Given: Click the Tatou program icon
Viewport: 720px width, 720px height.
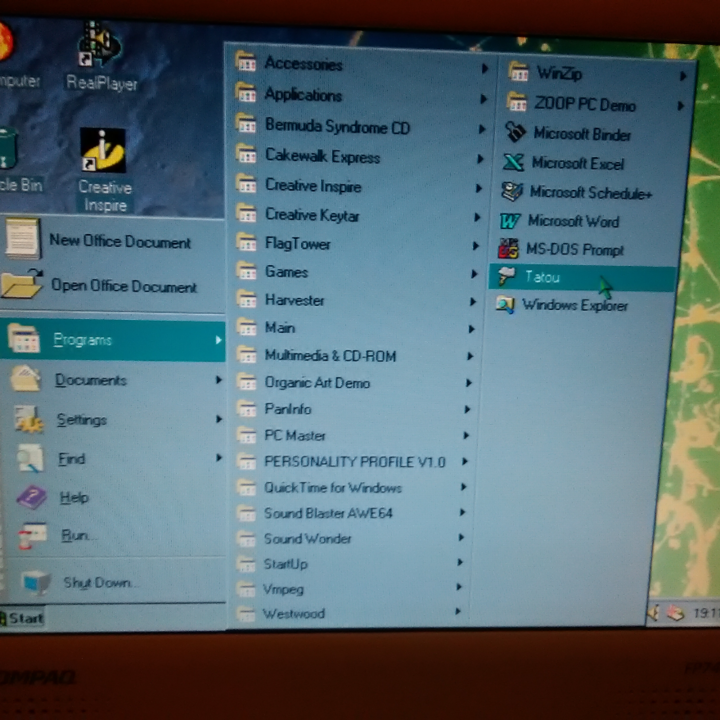Looking at the screenshot, I should (x=506, y=276).
